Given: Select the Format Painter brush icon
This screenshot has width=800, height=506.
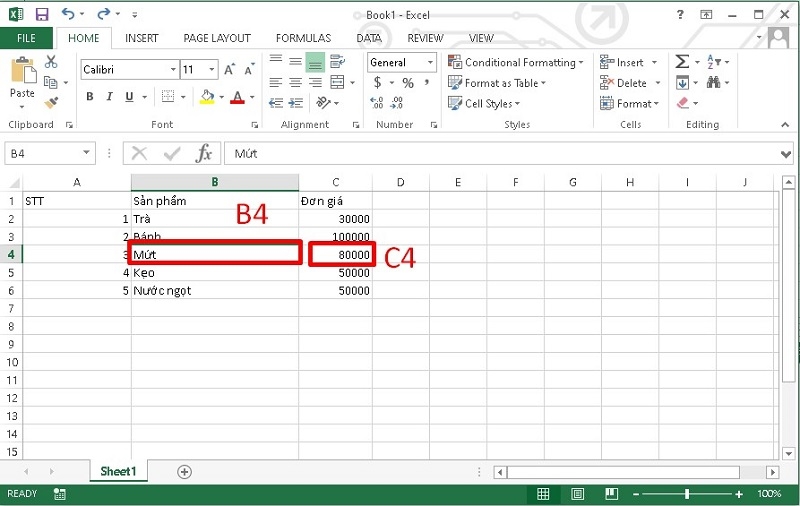Looking at the screenshot, I should (51, 102).
